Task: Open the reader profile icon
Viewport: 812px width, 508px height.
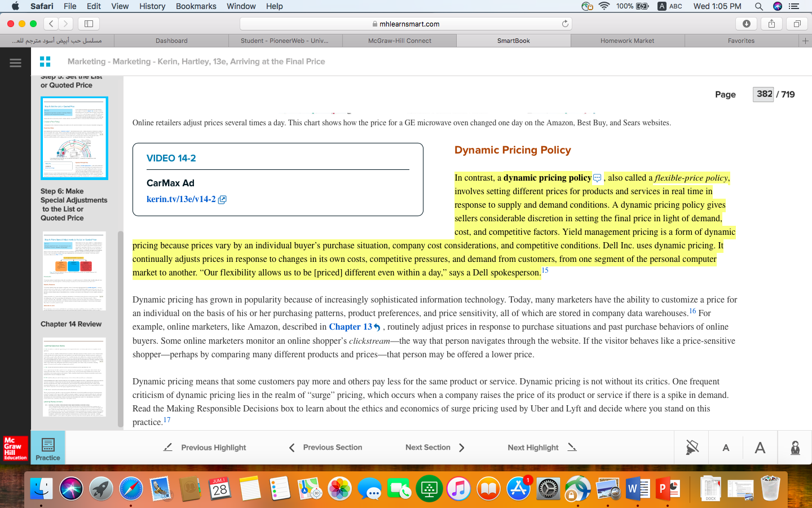Action: (x=795, y=448)
